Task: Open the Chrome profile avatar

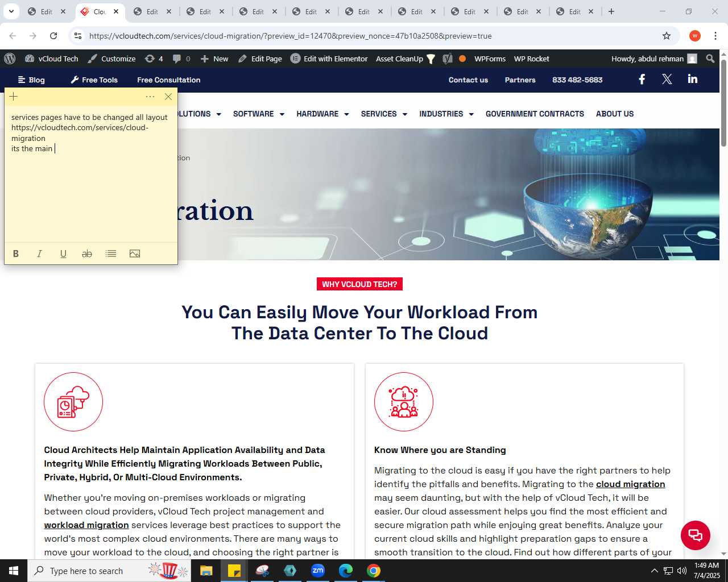Action: (x=694, y=36)
